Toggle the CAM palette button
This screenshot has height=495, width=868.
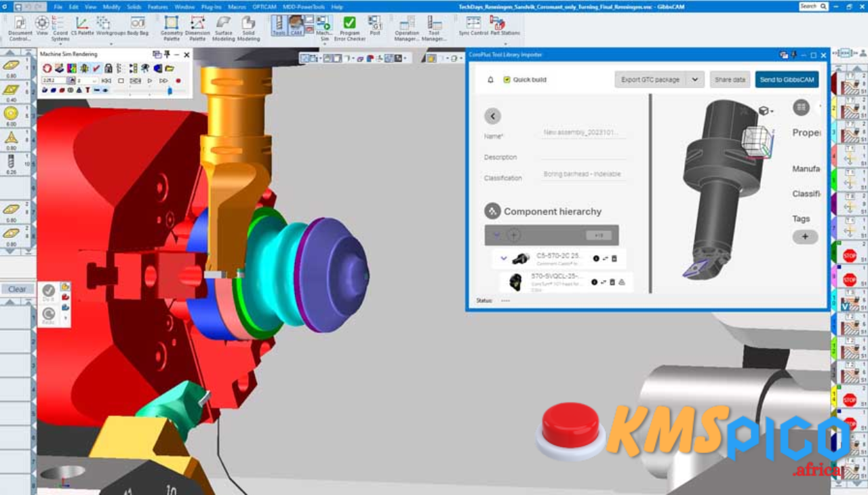[296, 25]
